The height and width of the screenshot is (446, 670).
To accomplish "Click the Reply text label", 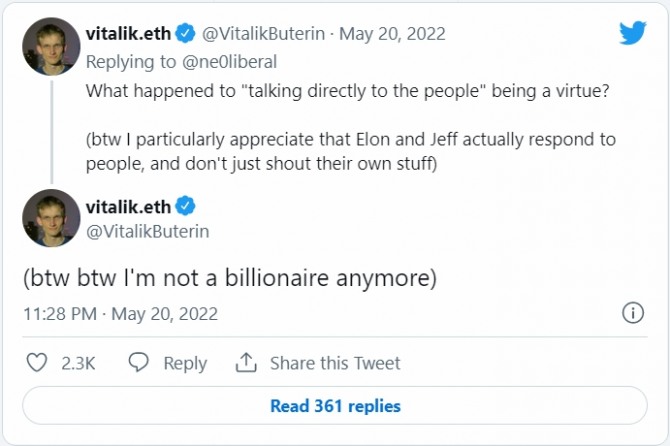I will tap(185, 363).
